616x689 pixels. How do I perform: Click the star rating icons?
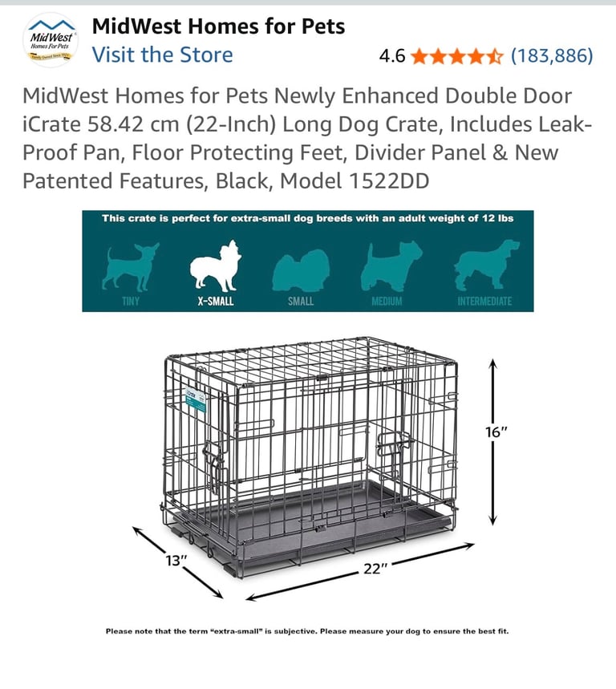click(456, 56)
